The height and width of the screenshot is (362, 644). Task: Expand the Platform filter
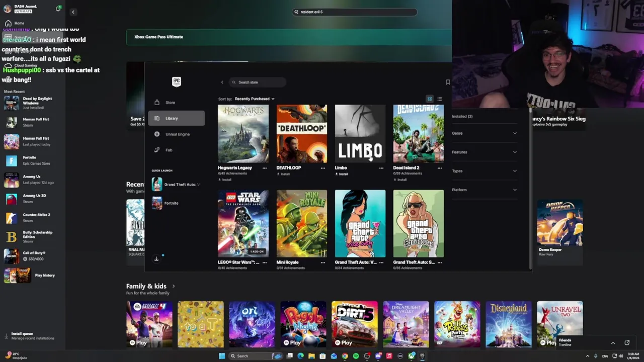click(x=484, y=190)
